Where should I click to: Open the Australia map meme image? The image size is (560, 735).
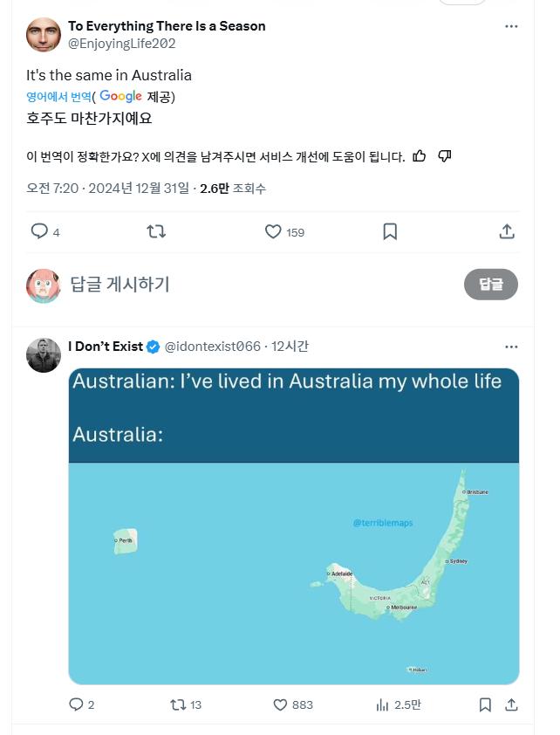(x=294, y=525)
